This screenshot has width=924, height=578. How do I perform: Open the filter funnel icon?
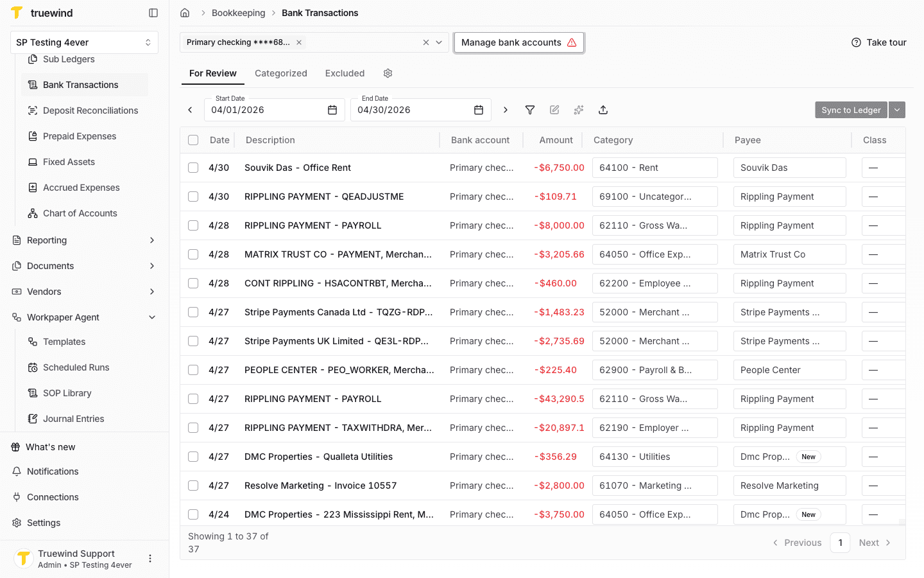pyautogui.click(x=530, y=110)
